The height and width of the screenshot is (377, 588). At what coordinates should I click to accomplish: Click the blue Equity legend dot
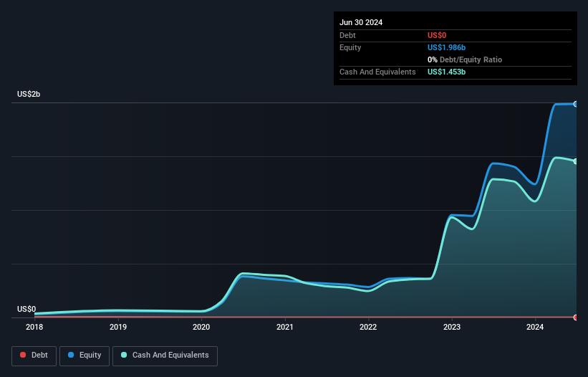(x=71, y=355)
